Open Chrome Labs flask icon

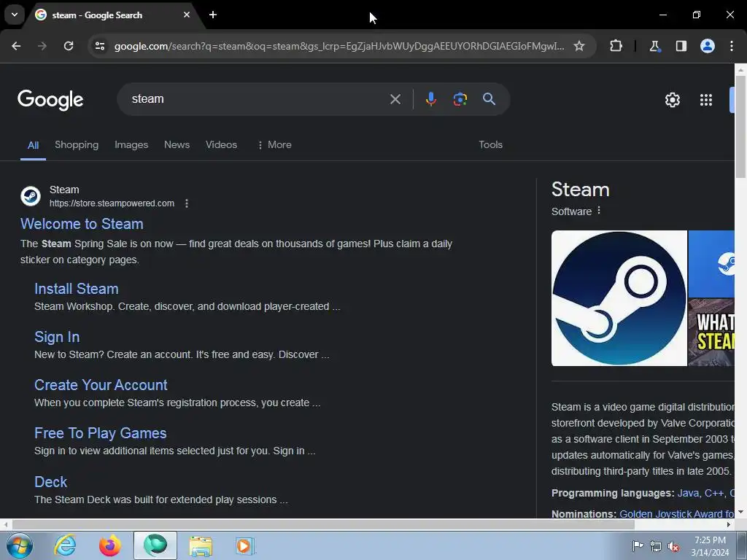654,46
